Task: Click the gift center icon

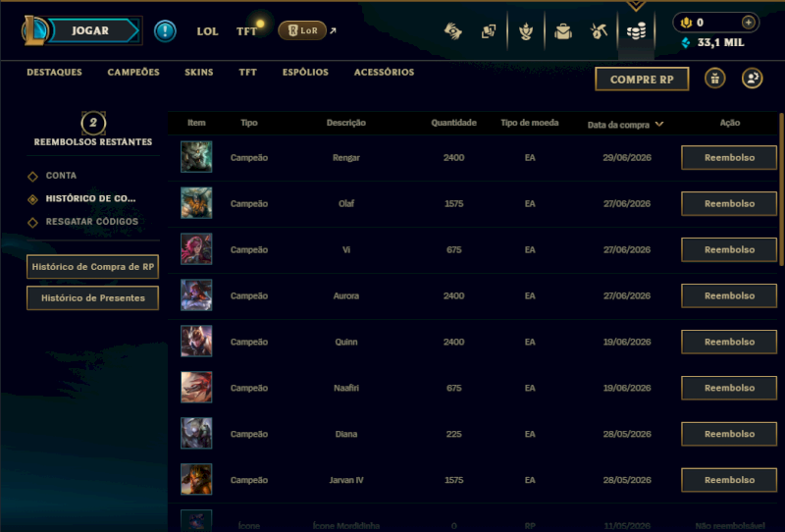Action: 715,79
